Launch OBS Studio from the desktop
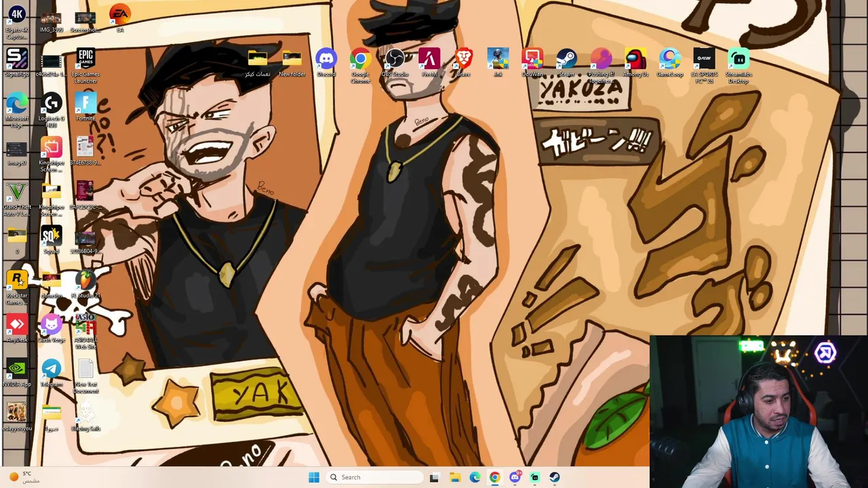 395,63
